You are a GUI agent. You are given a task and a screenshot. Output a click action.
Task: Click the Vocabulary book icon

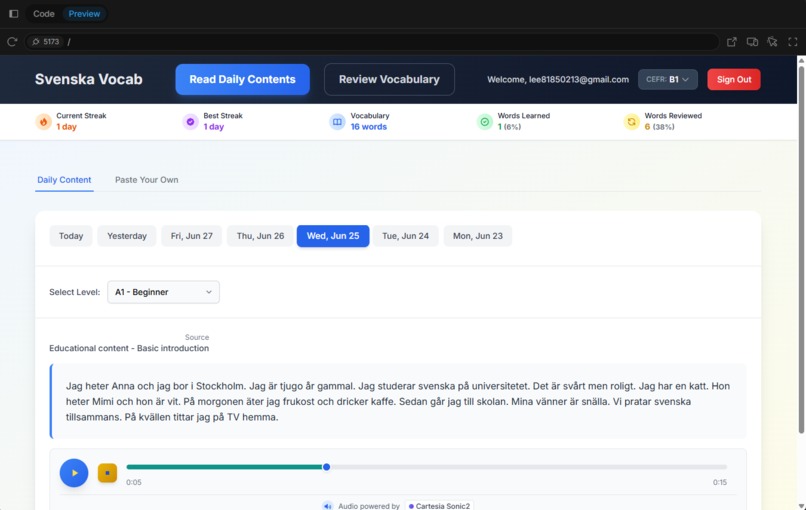[337, 122]
